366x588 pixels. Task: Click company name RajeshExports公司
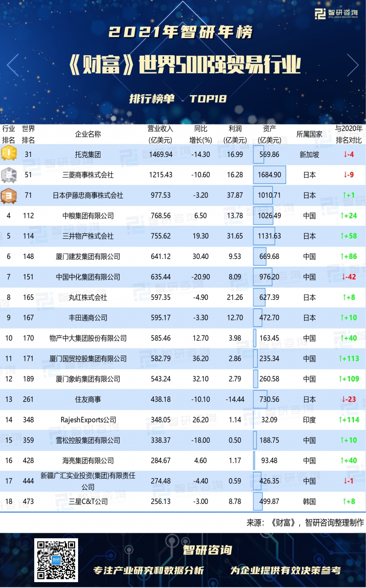[88, 420]
